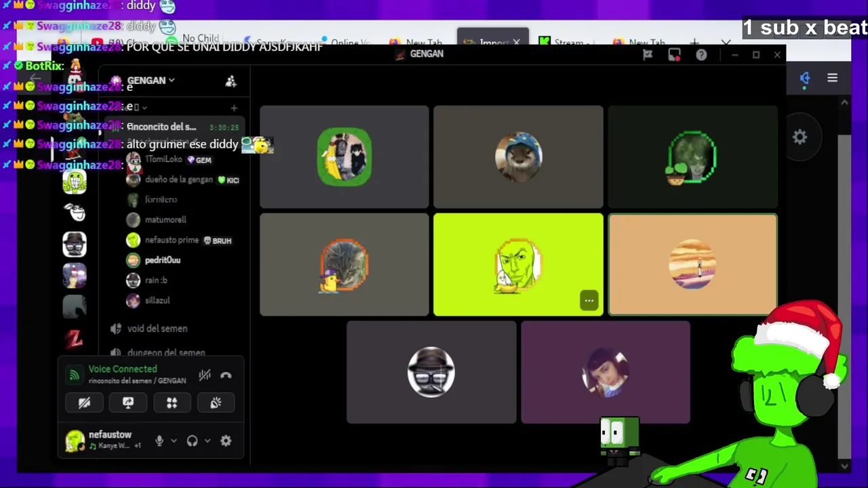This screenshot has height=488, width=868.
Task: Invite people to the GENGAN server
Action: click(231, 81)
